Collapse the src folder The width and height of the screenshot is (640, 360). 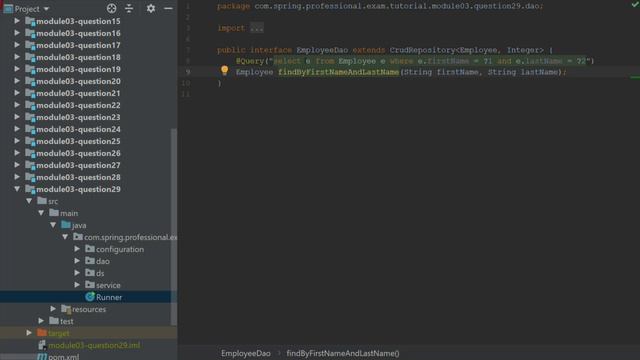coord(29,201)
